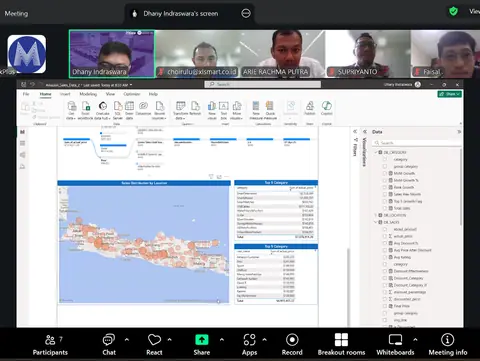Viewport: 480px width, 361px height.
Task: Check the Rank Growth measure checkbox
Action: point(385,187)
